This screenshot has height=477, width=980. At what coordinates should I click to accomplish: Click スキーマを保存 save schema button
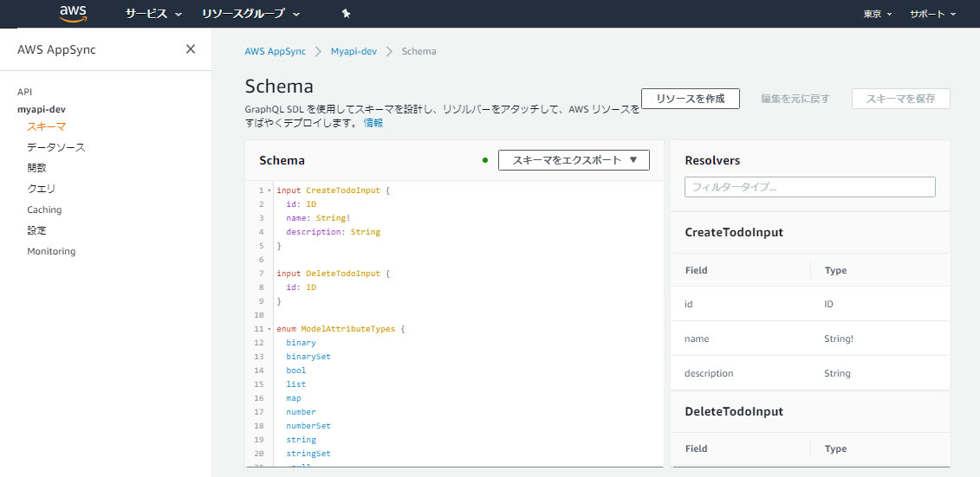click(900, 99)
